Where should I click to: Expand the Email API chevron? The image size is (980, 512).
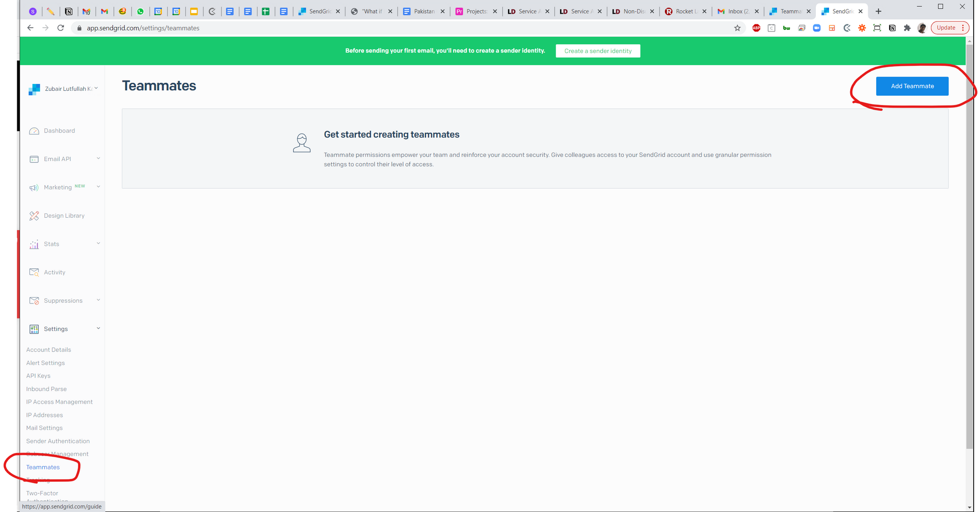[x=98, y=158]
